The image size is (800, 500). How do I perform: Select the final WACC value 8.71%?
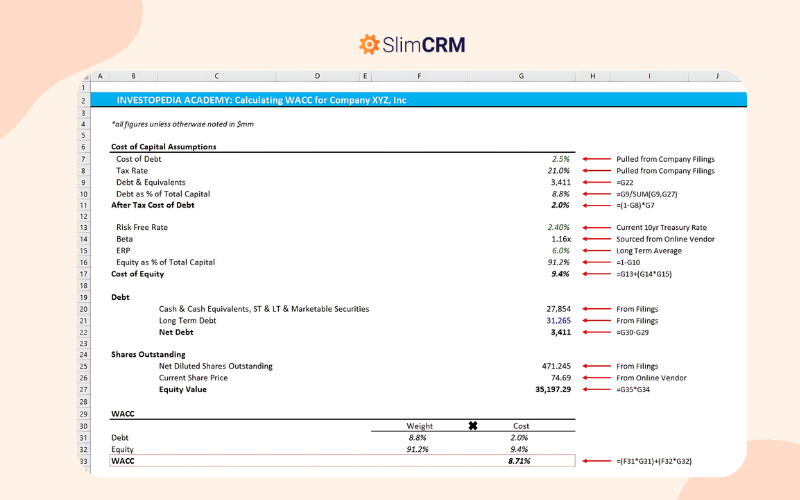pyautogui.click(x=519, y=461)
